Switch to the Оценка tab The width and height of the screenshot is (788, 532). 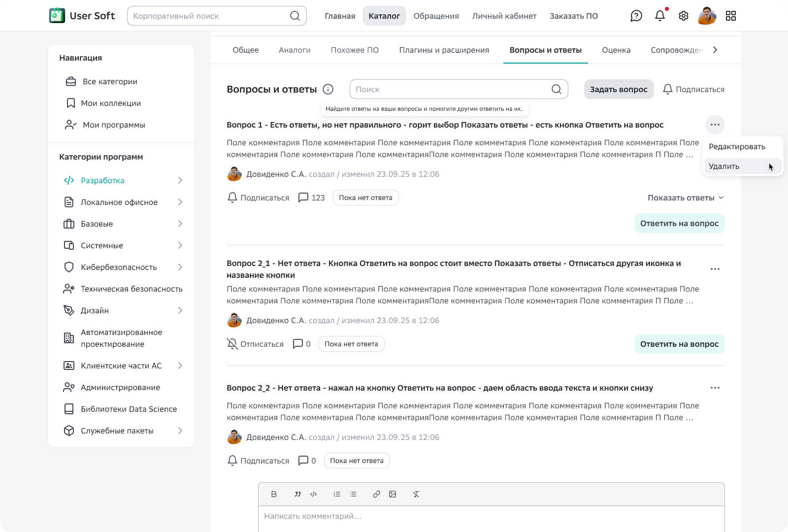click(x=616, y=50)
